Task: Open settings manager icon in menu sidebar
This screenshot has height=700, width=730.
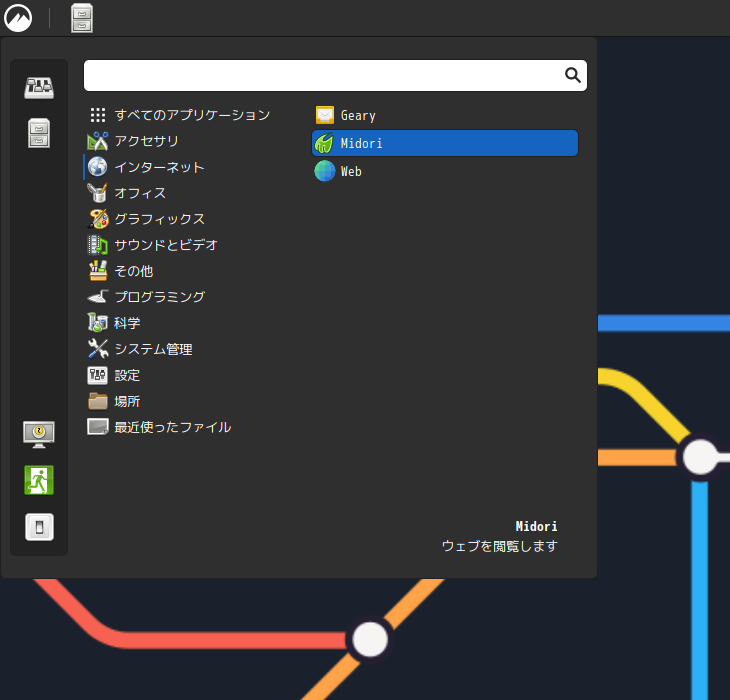Action: pos(39,88)
